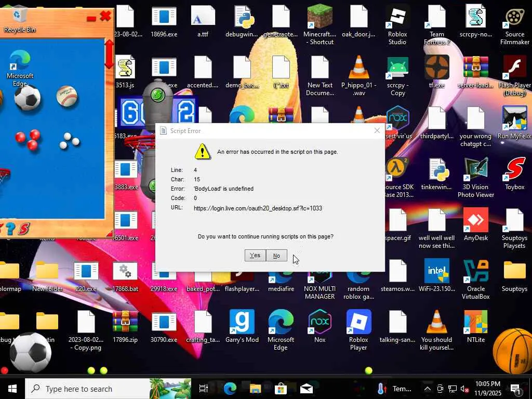The image size is (532, 399).
Task: Open the Souptoys Playsets icon
Action: tap(515, 229)
